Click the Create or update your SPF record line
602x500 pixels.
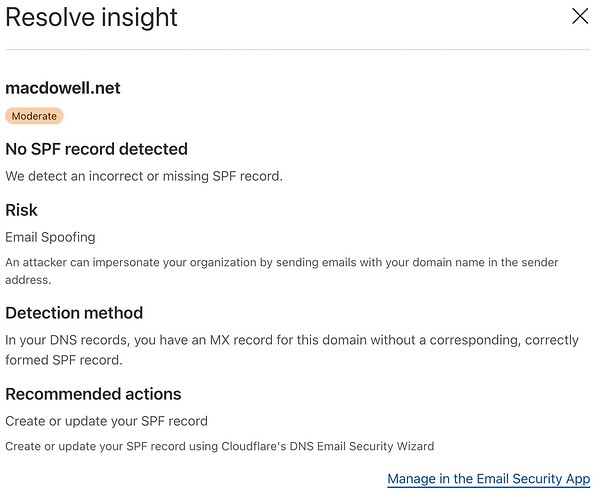(x=106, y=421)
